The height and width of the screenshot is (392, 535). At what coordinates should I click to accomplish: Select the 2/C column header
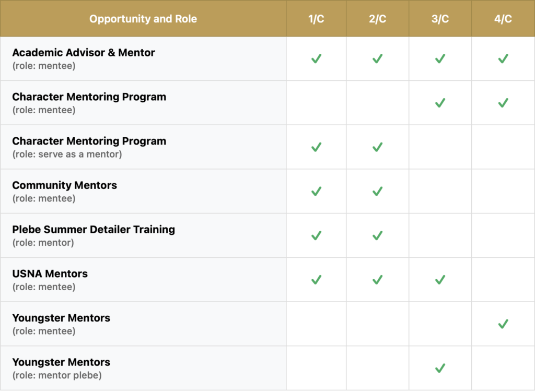377,19
